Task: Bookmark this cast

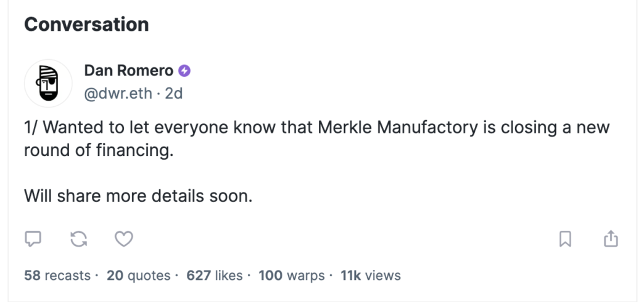Action: tap(565, 238)
